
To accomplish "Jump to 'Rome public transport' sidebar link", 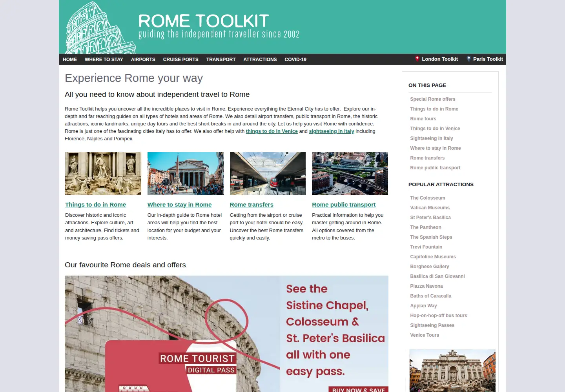I will tap(435, 168).
